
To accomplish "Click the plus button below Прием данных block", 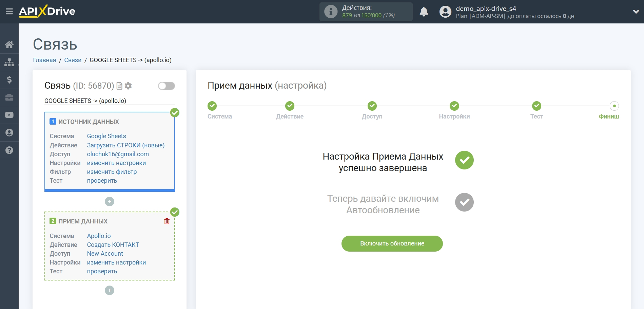I will click(109, 290).
